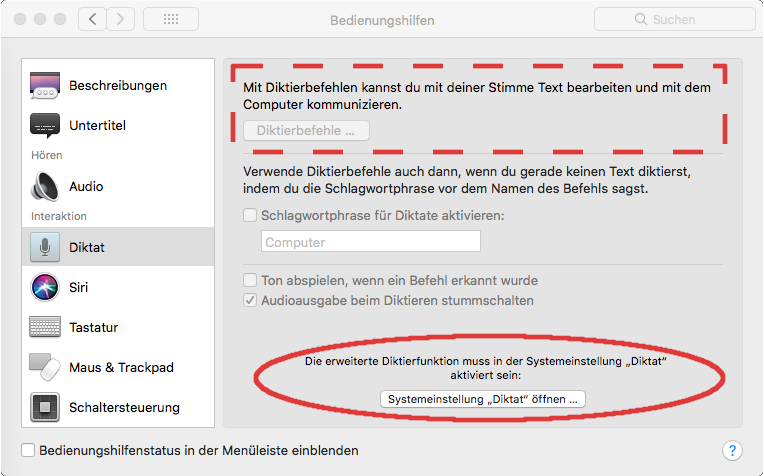Viewport: 764px width, 476px height.
Task: Choose the Audio speaker icon
Action: tap(45, 187)
